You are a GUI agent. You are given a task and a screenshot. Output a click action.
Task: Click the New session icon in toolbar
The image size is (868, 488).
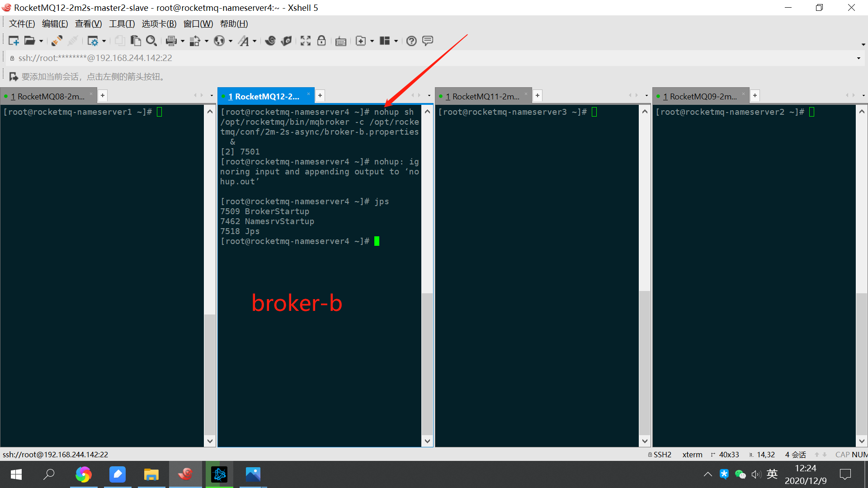pyautogui.click(x=14, y=41)
